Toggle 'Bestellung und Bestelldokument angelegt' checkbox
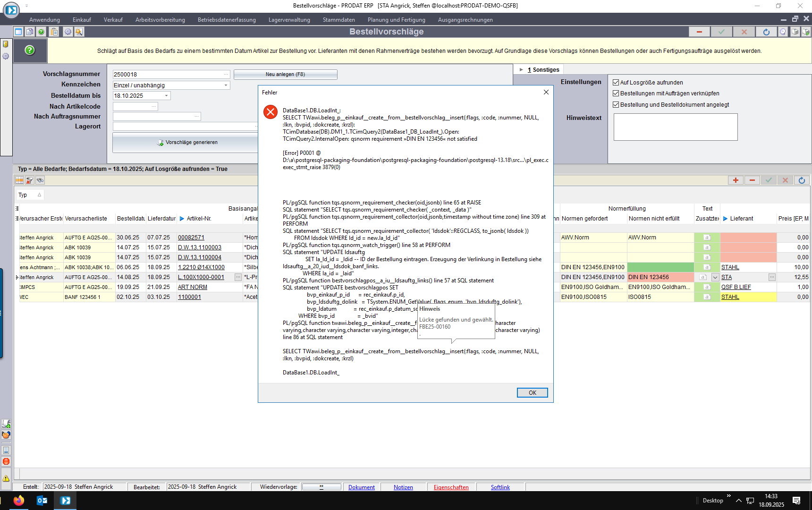The width and height of the screenshot is (812, 510). [616, 105]
